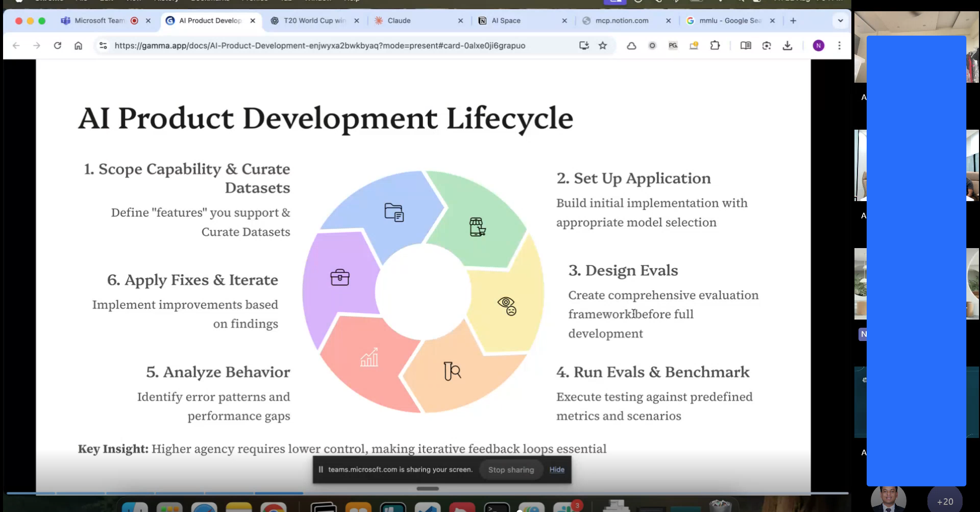View site information icon beside URL
The height and width of the screenshot is (512, 980).
pos(103,45)
